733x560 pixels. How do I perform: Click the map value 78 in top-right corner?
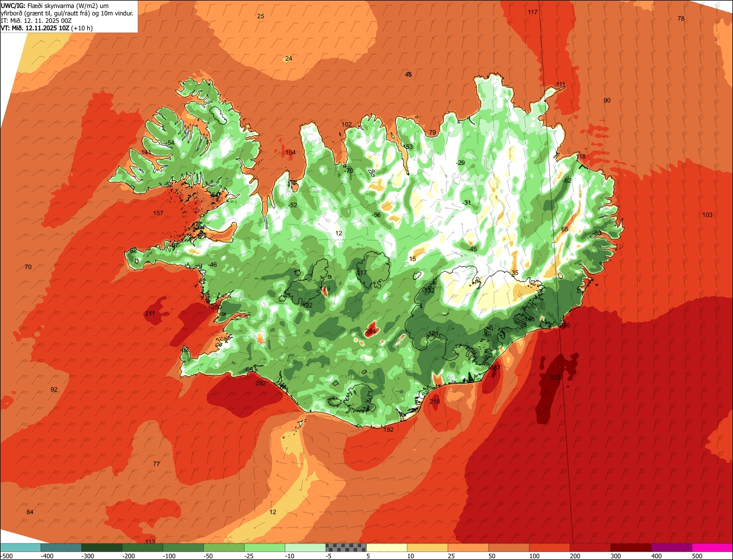coord(681,18)
